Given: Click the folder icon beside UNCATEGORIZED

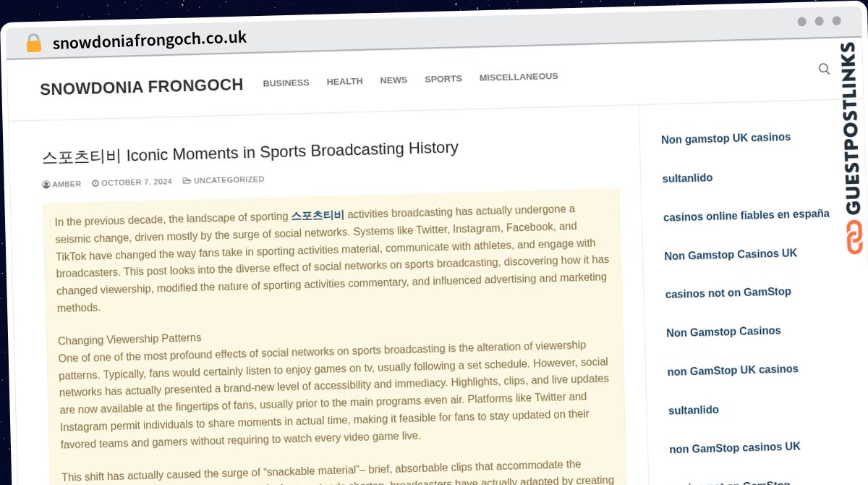Looking at the screenshot, I should (x=187, y=180).
